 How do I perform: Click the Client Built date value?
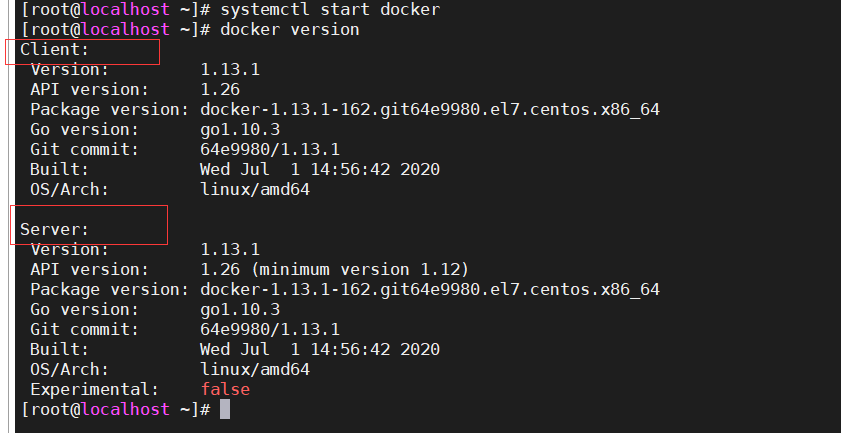pos(319,169)
